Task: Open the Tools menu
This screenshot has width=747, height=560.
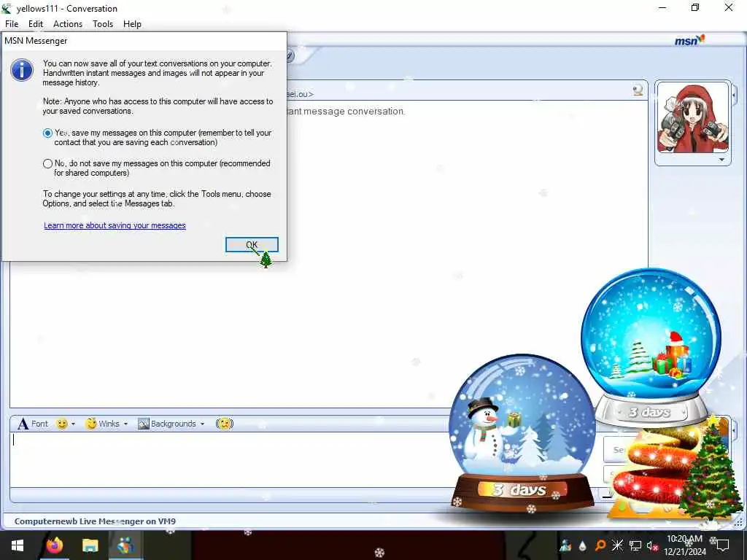Action: click(103, 24)
